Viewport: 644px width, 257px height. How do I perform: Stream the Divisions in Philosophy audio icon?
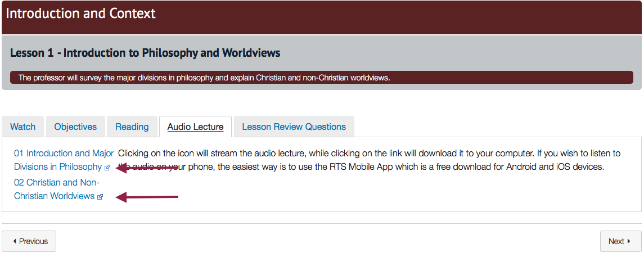tap(107, 168)
